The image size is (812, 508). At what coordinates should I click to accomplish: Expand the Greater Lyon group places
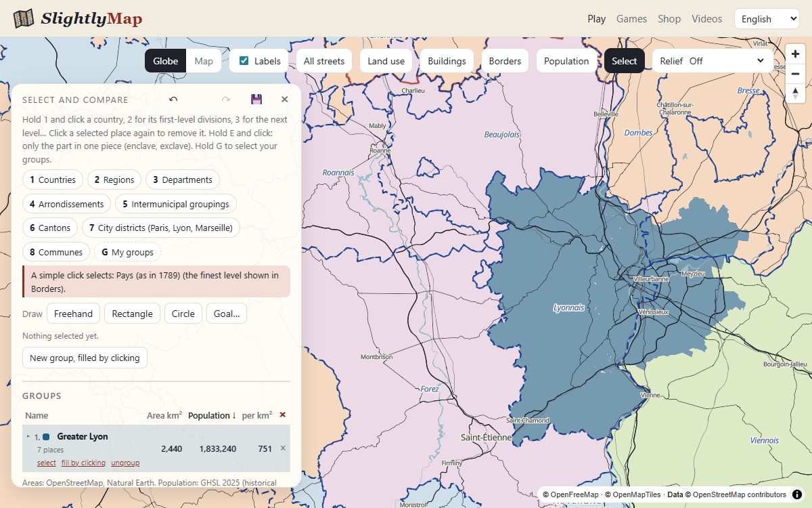(x=28, y=437)
